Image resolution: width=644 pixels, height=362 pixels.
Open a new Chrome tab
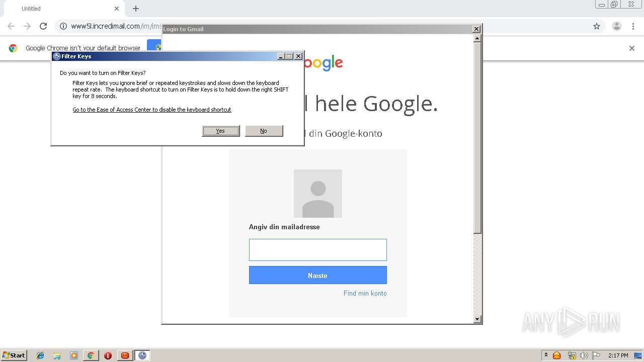click(x=136, y=9)
